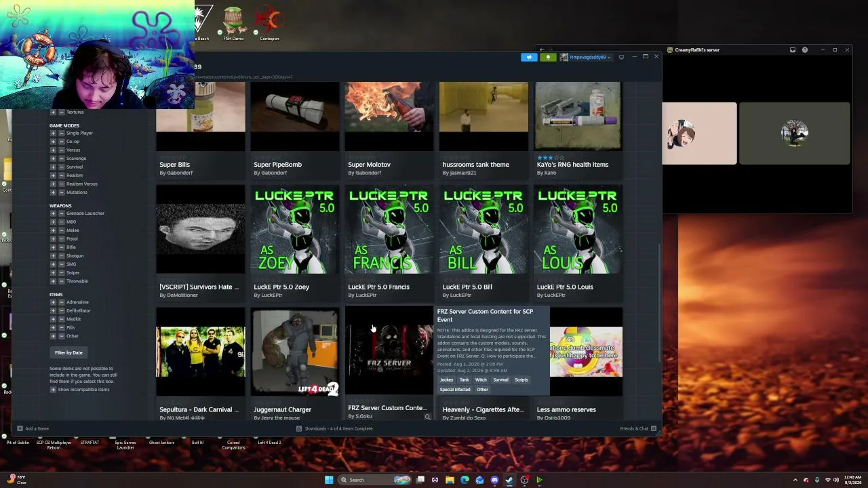Exclude Co-op tag with minus button
This screenshot has height=488, width=868.
tap(61, 142)
